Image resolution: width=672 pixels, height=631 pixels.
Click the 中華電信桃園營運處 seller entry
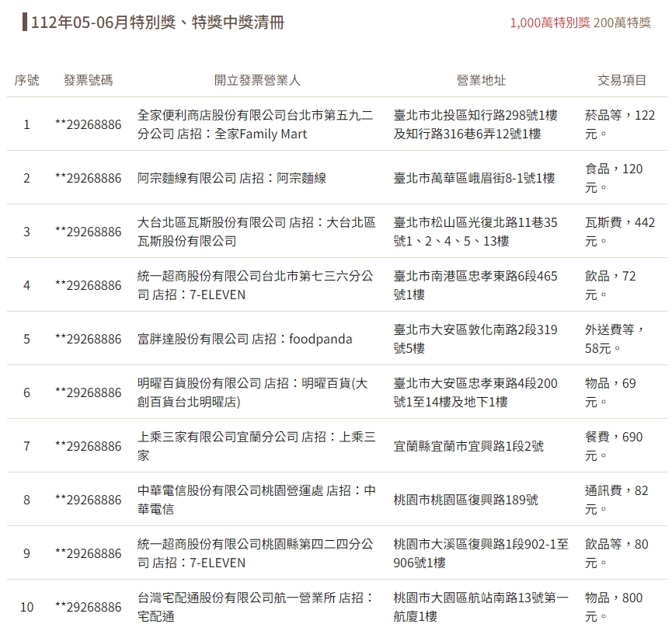pos(256,500)
